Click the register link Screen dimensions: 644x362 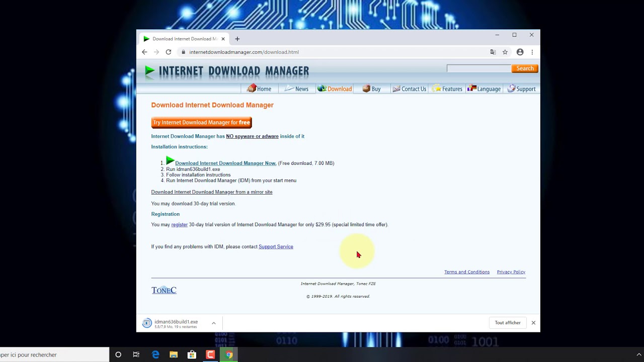pos(180,225)
